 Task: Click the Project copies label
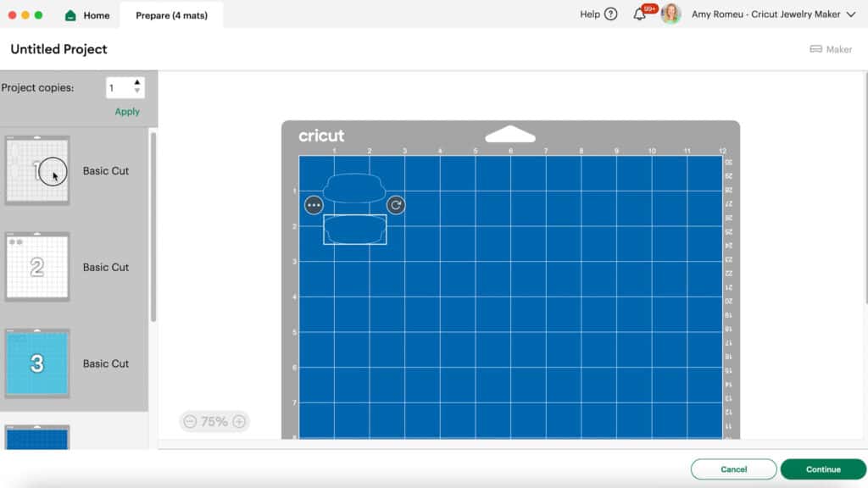[x=37, y=87]
